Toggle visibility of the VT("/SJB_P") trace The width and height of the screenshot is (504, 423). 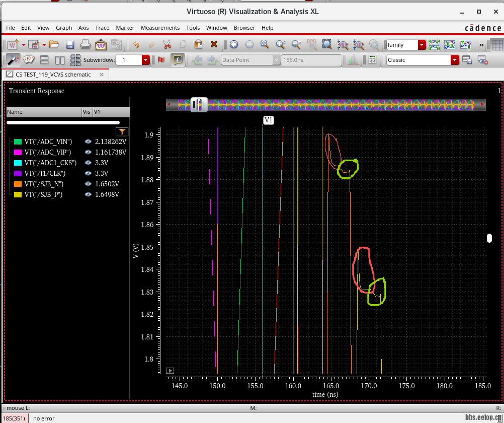[88, 194]
